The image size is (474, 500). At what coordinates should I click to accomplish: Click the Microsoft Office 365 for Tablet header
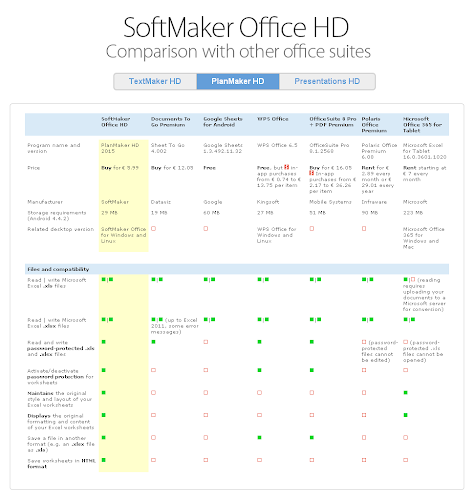pos(422,125)
